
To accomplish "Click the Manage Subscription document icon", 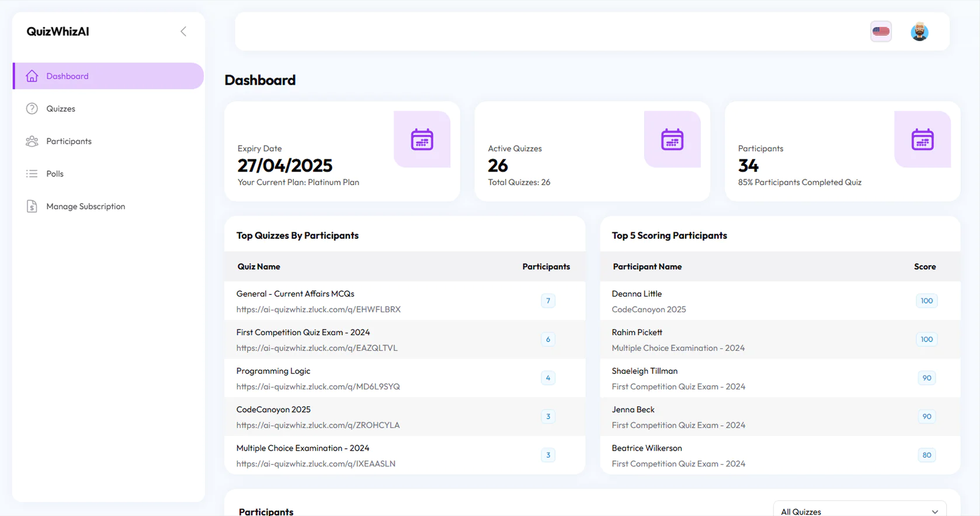I will coord(32,207).
